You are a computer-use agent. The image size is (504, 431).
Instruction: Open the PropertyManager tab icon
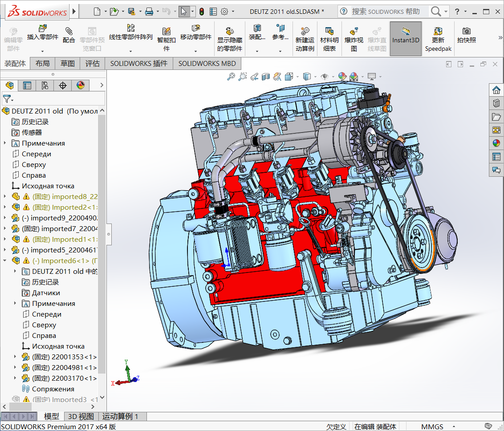click(27, 85)
